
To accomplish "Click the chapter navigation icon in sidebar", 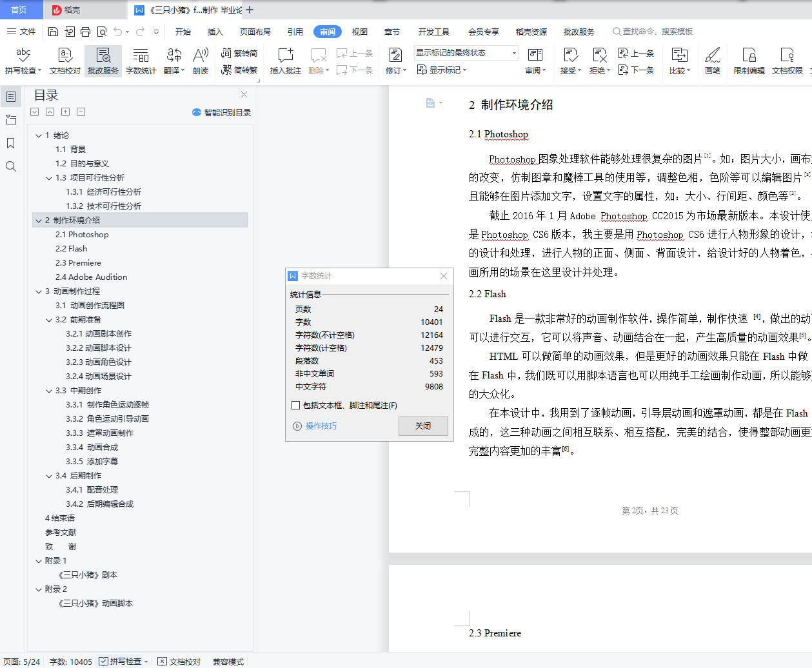I will point(11,120).
